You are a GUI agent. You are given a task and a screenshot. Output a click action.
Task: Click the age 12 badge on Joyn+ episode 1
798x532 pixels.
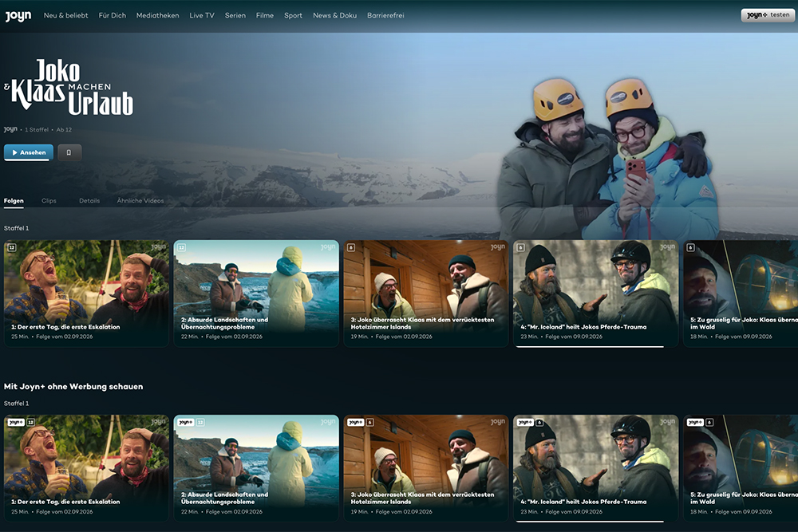tap(30, 422)
